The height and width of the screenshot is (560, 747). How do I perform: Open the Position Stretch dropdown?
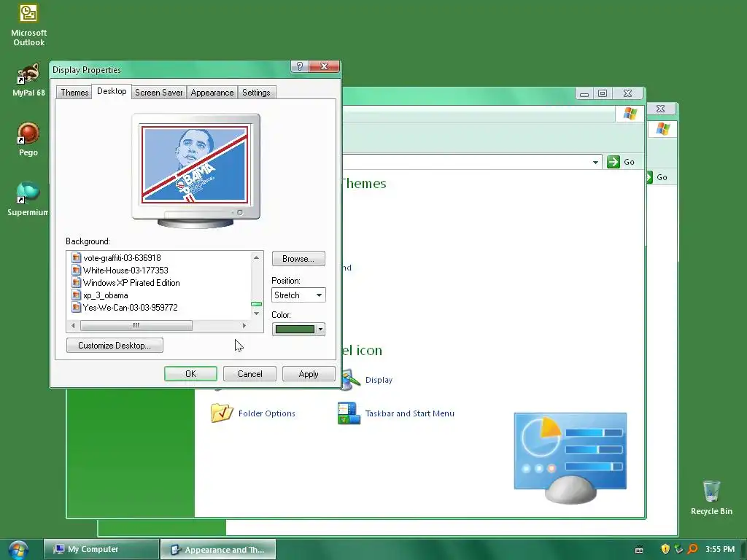[x=298, y=295]
